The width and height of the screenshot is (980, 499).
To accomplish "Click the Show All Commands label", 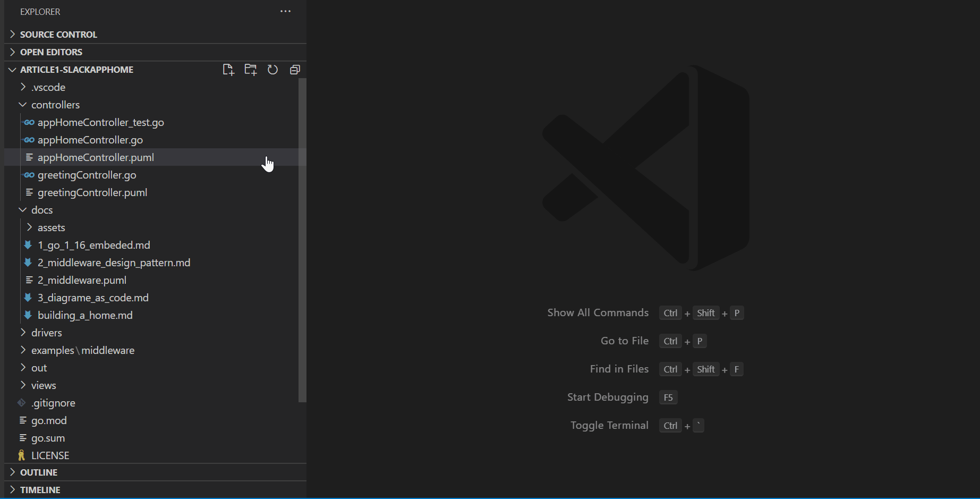I will [598, 312].
